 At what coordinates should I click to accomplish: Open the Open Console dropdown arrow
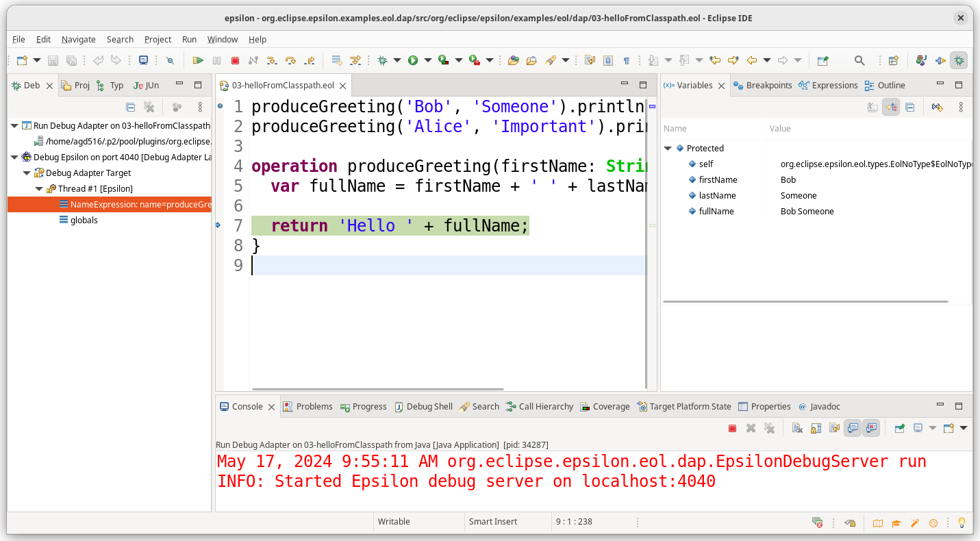tap(964, 428)
